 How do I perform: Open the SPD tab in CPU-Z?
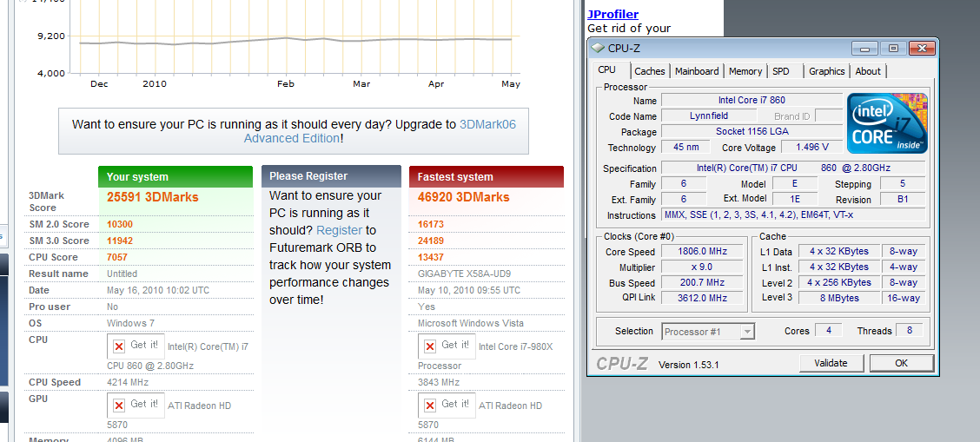781,71
